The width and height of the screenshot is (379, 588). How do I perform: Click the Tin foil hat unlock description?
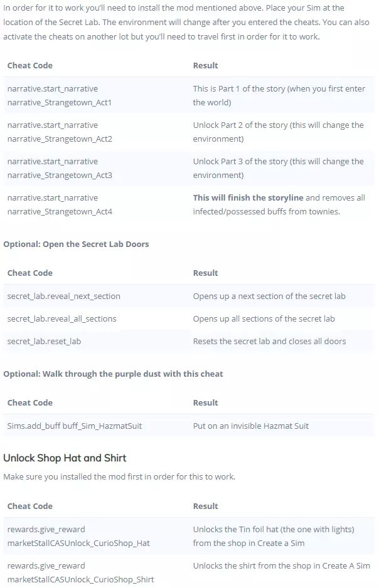[274, 536]
